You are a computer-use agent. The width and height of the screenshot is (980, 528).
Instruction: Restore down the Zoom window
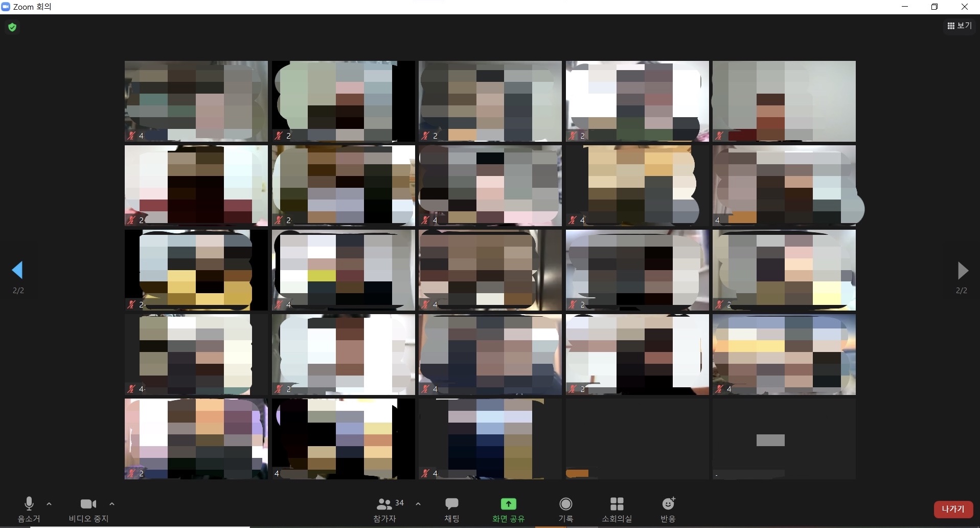(x=934, y=7)
